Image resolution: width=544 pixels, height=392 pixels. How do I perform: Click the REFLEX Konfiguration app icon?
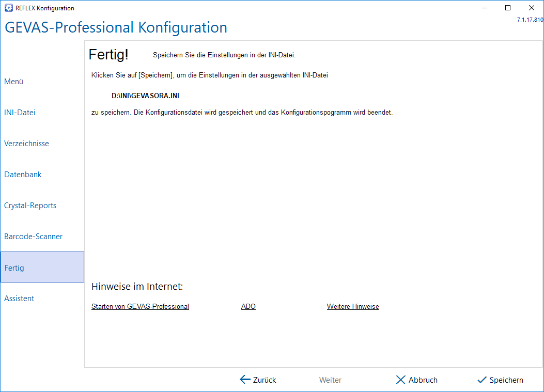[x=9, y=8]
